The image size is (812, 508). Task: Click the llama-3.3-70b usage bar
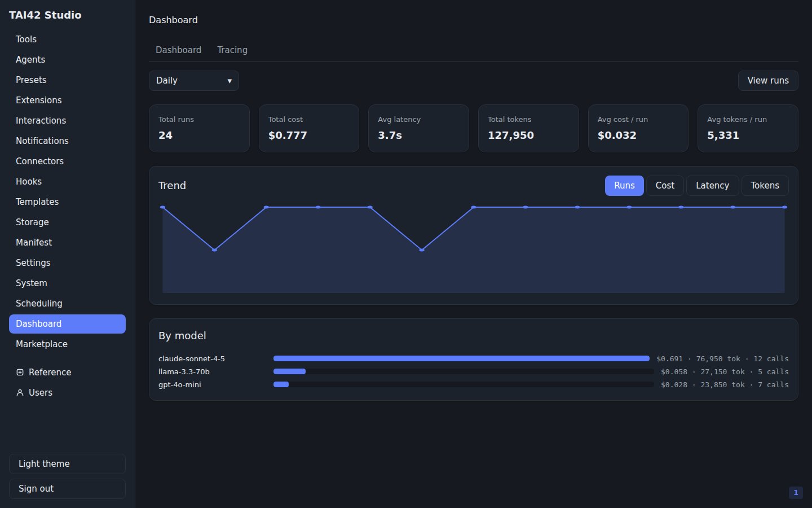tap(464, 371)
